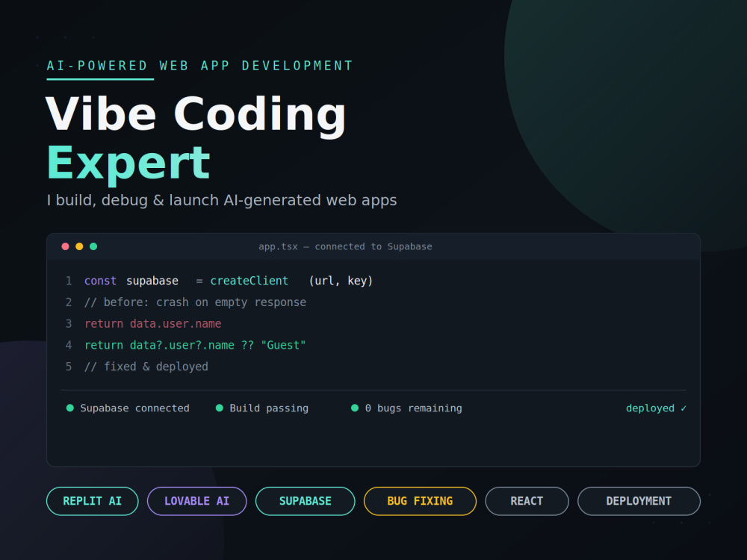Click the 'I build, debug & launch' subtitle
The width and height of the screenshot is (747, 560).
coord(222,200)
